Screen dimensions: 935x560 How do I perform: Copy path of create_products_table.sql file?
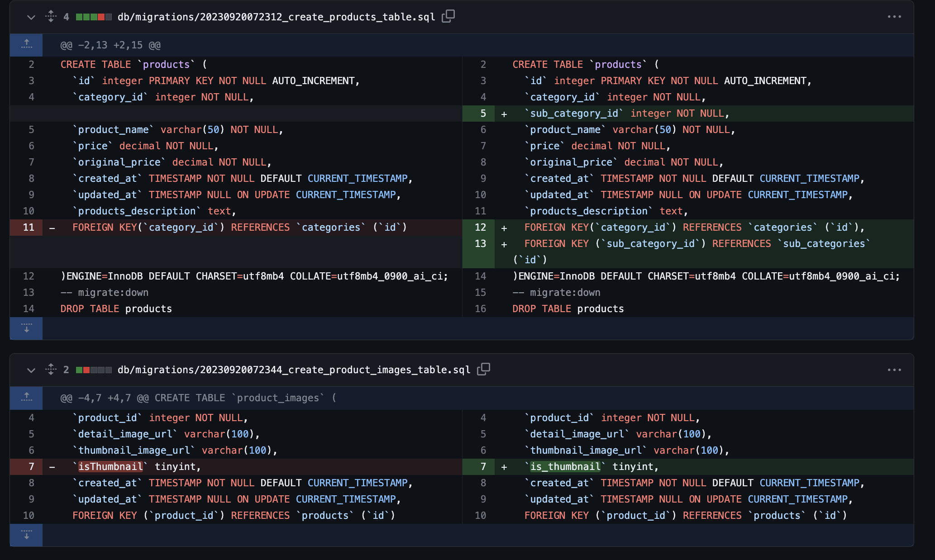pyautogui.click(x=448, y=16)
